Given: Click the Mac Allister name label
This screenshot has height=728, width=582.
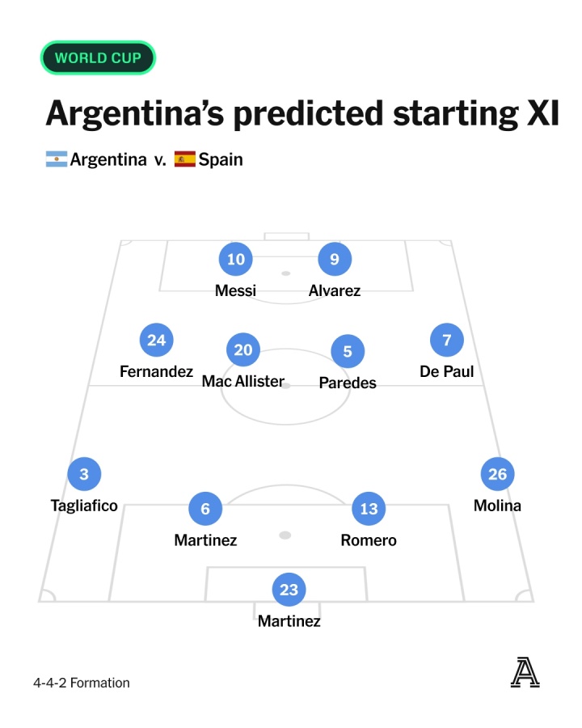Looking at the screenshot, I should 243,381.
